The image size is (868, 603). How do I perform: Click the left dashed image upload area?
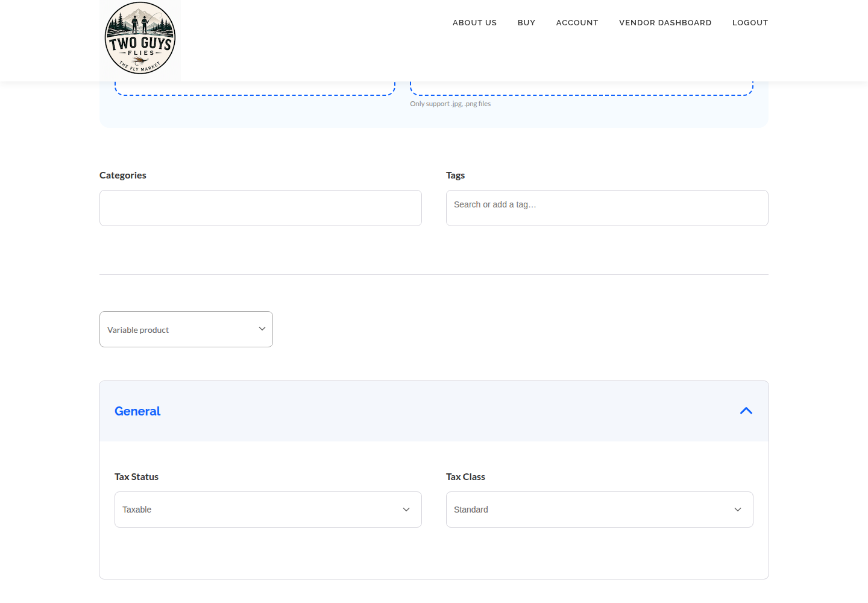pos(255,89)
